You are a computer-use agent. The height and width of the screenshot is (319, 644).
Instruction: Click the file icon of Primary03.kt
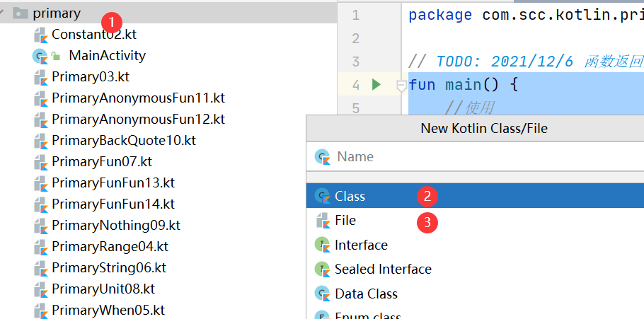pos(40,77)
